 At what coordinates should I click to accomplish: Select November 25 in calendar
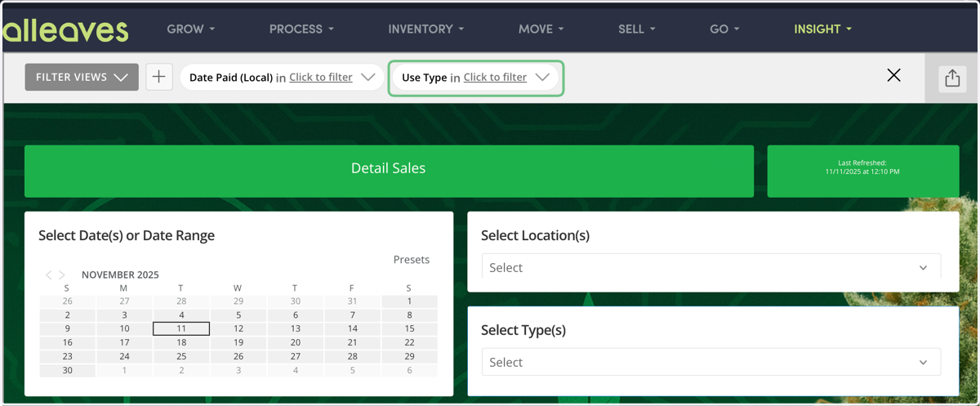(181, 356)
